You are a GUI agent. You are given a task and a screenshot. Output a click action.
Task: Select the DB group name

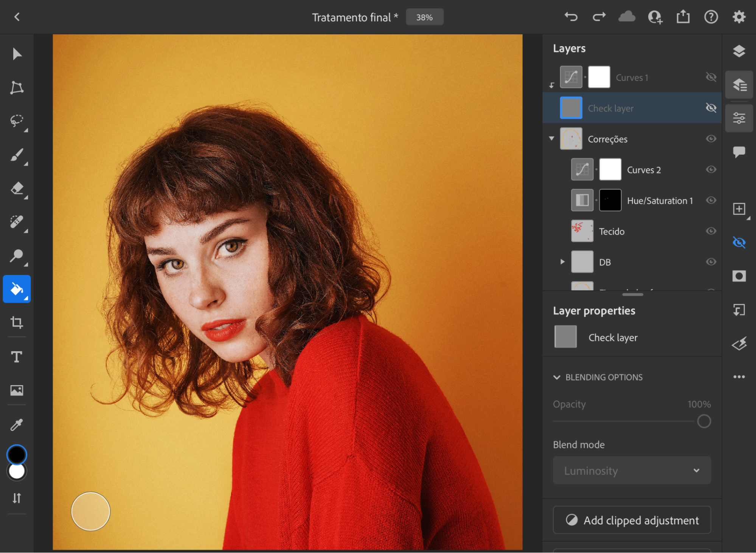tap(605, 262)
